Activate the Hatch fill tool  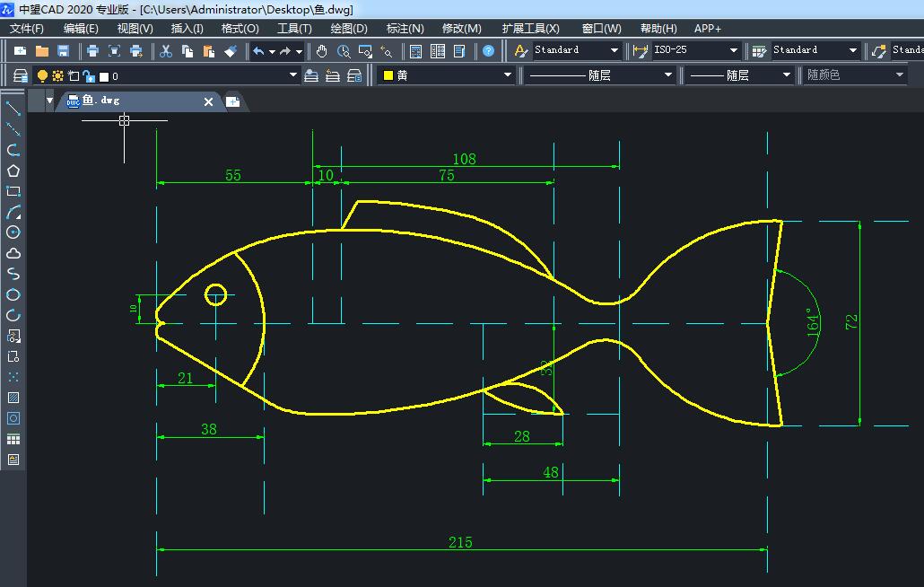(x=13, y=398)
